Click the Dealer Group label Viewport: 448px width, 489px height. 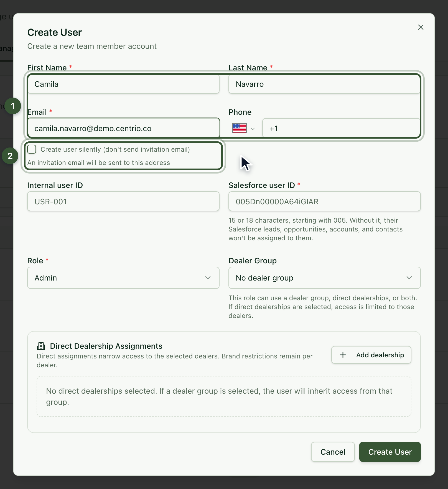(253, 261)
